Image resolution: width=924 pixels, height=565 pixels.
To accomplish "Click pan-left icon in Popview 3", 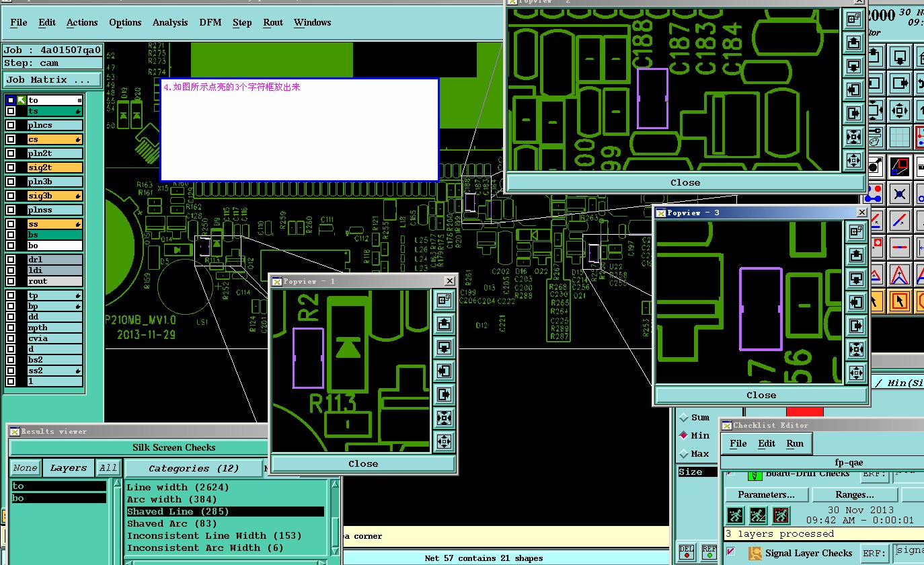I will point(856,303).
